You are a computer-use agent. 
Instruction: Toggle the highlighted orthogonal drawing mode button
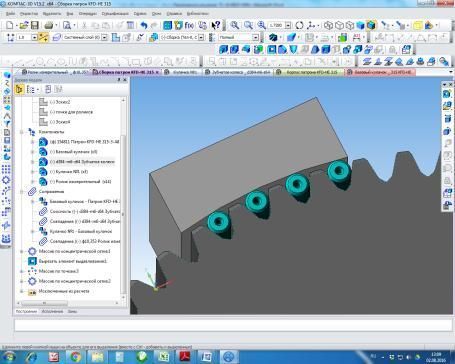pyautogui.click(x=43, y=37)
